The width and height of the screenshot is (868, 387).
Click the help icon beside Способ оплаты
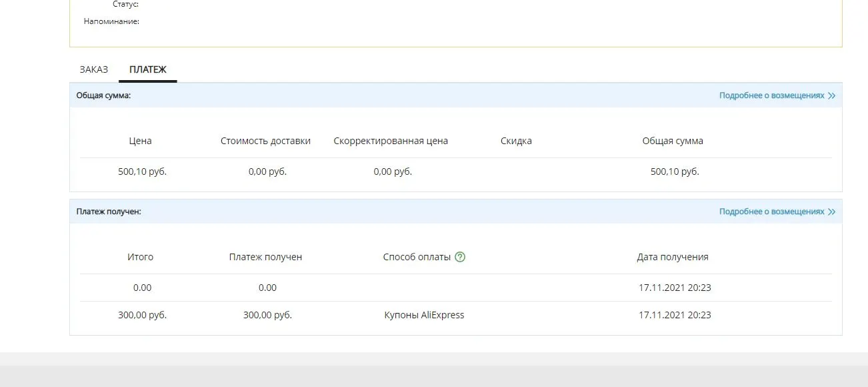460,257
